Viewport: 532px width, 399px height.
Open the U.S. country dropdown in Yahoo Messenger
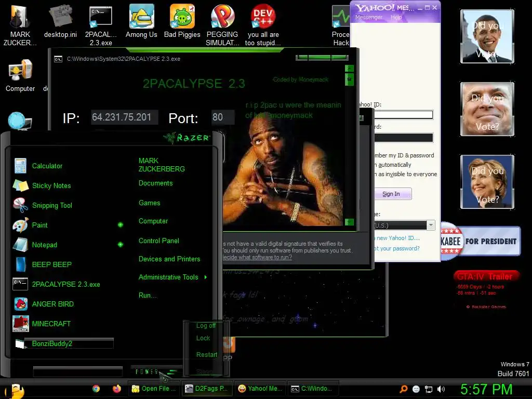coord(431,225)
